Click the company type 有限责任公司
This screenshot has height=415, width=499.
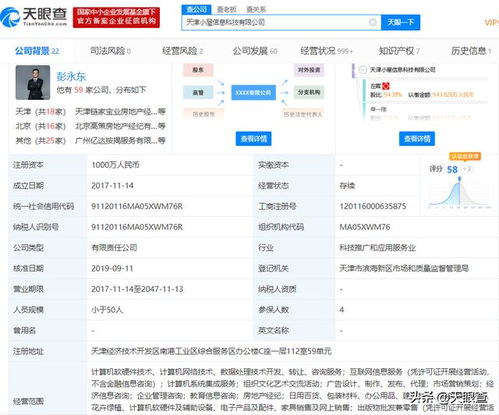(114, 248)
